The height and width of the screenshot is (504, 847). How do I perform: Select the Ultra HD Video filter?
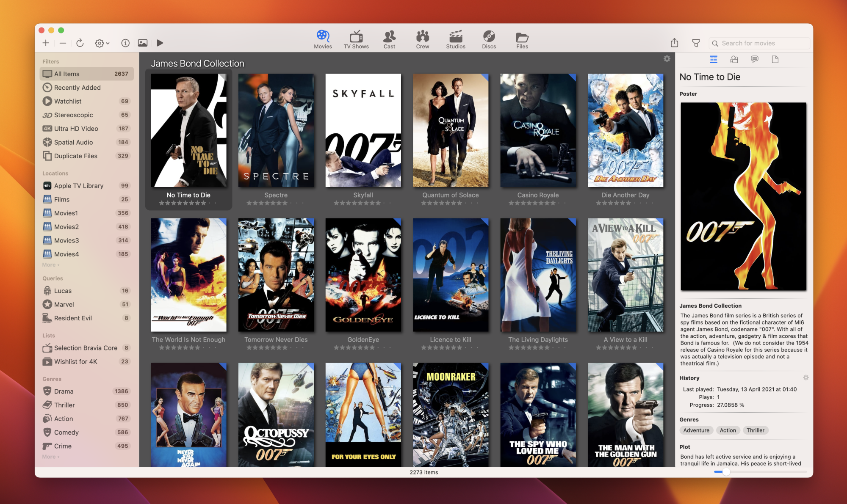click(87, 129)
